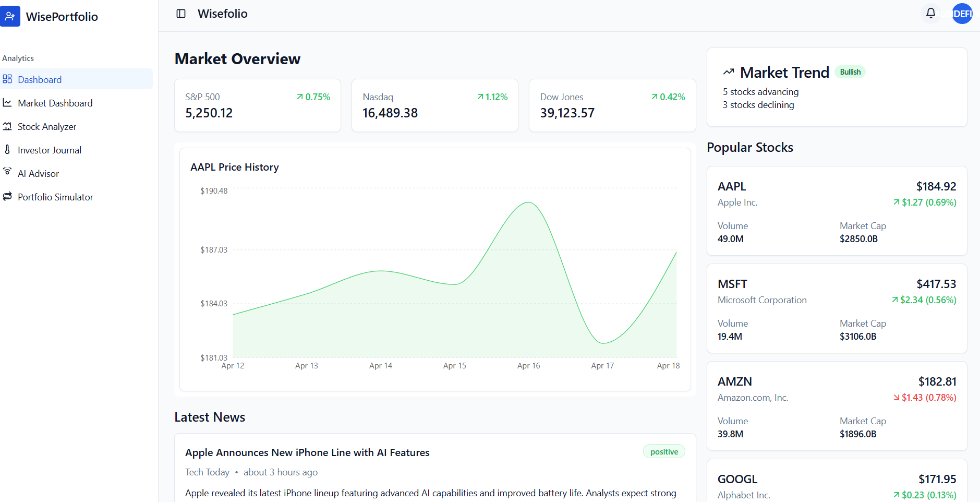Click the Stock Analyzer icon

(7, 126)
